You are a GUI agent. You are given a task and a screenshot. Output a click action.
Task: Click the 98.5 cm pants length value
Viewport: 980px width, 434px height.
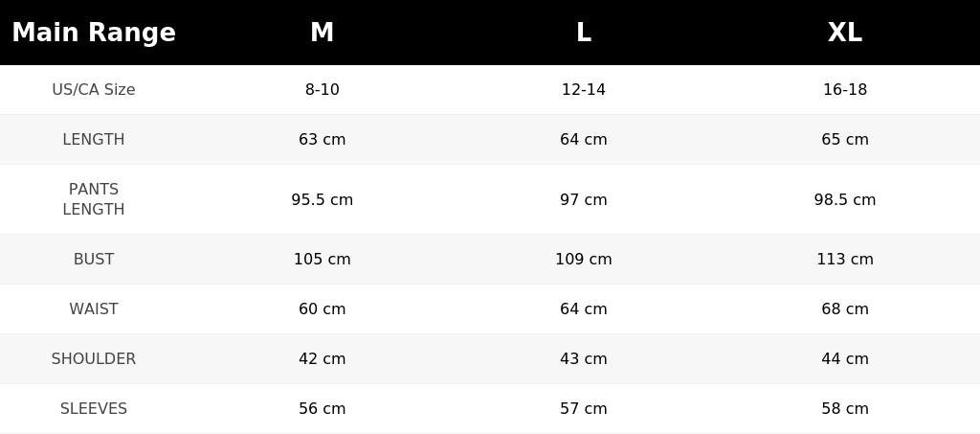tap(845, 199)
